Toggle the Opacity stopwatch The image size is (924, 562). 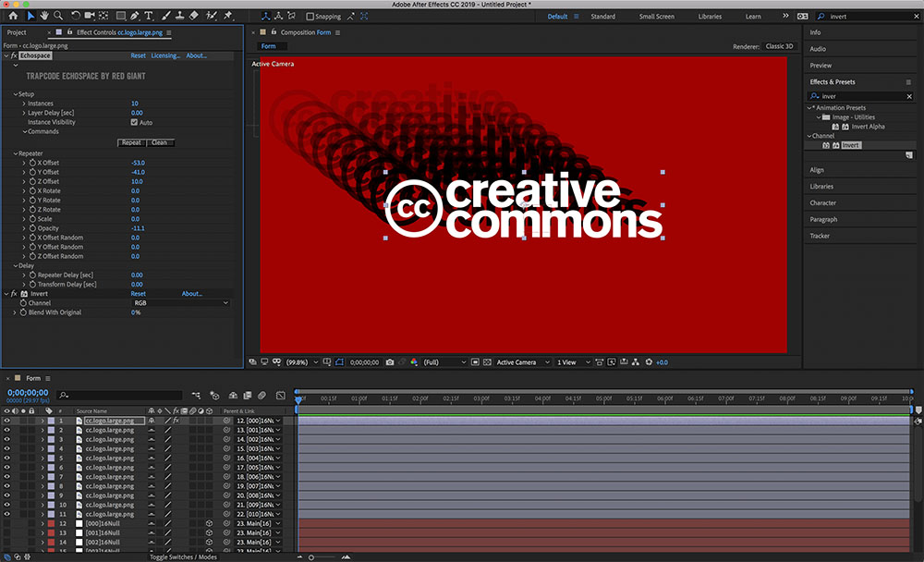[33, 228]
